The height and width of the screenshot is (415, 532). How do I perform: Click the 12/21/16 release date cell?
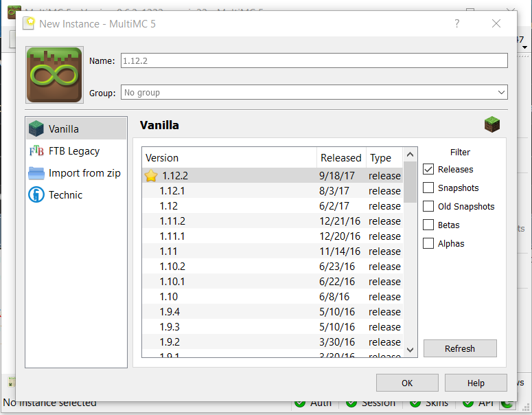[x=340, y=221]
